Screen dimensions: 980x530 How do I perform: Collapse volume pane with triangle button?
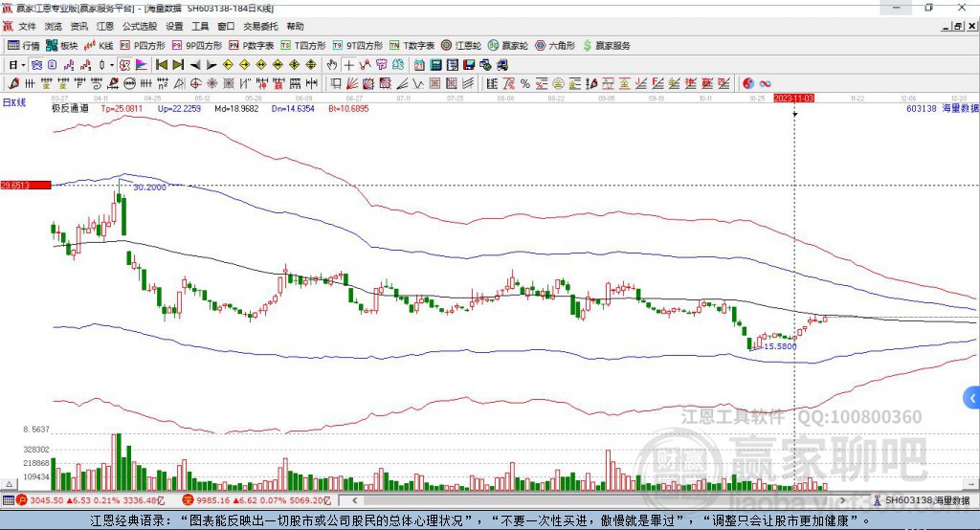9,484
